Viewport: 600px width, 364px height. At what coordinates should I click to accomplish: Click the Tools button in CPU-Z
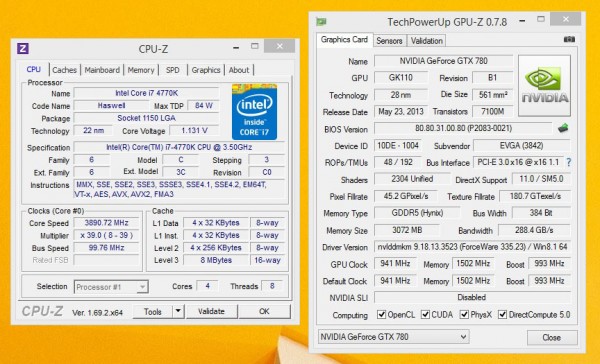click(x=153, y=312)
